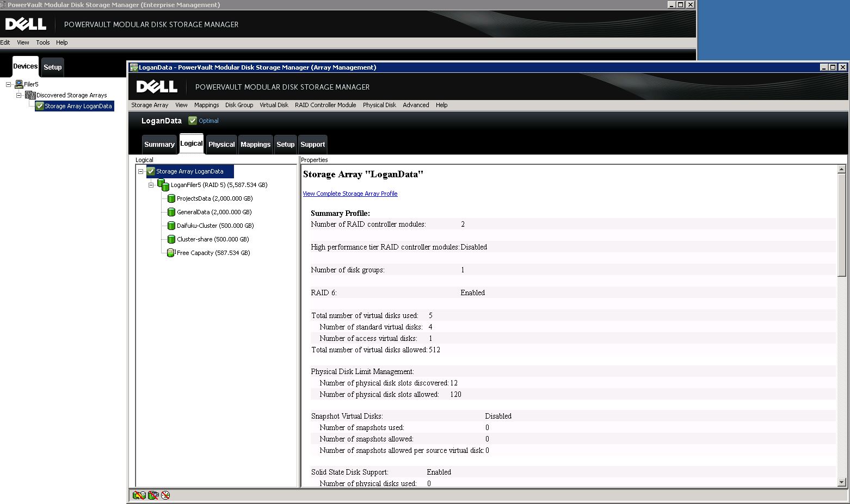The height and width of the screenshot is (504, 850).
Task: Click the check icon of Storage Array LoganData in Logical tree
Action: [151, 171]
